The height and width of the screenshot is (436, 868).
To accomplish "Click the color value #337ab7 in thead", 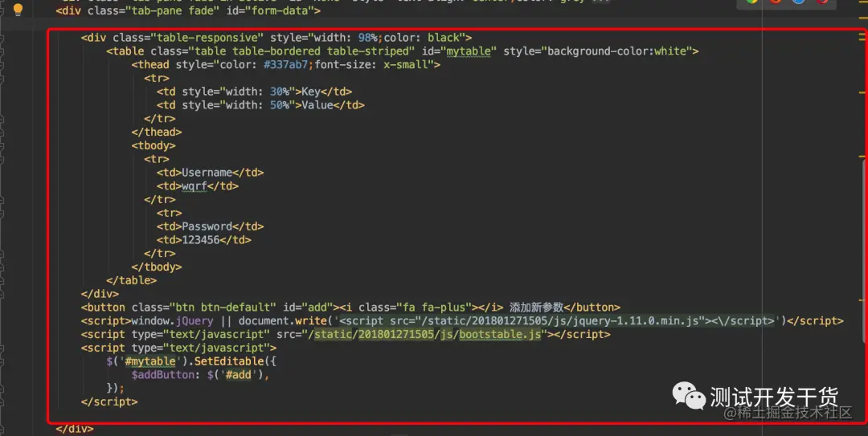I will click(285, 65).
